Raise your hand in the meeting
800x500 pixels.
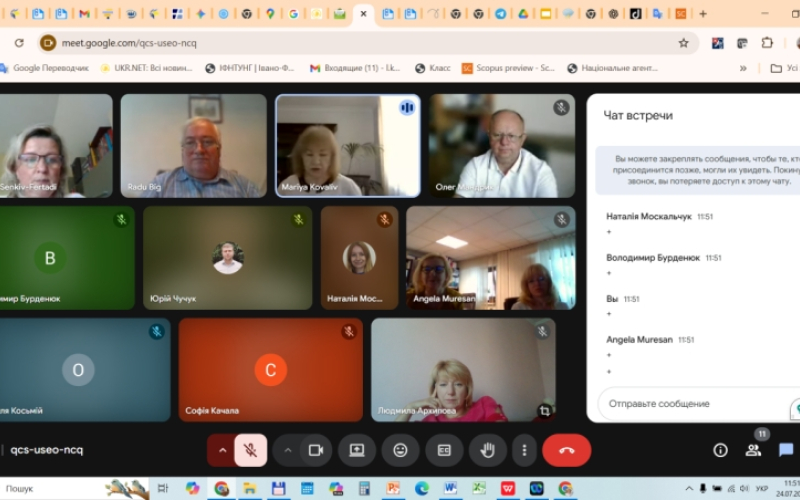click(488, 450)
